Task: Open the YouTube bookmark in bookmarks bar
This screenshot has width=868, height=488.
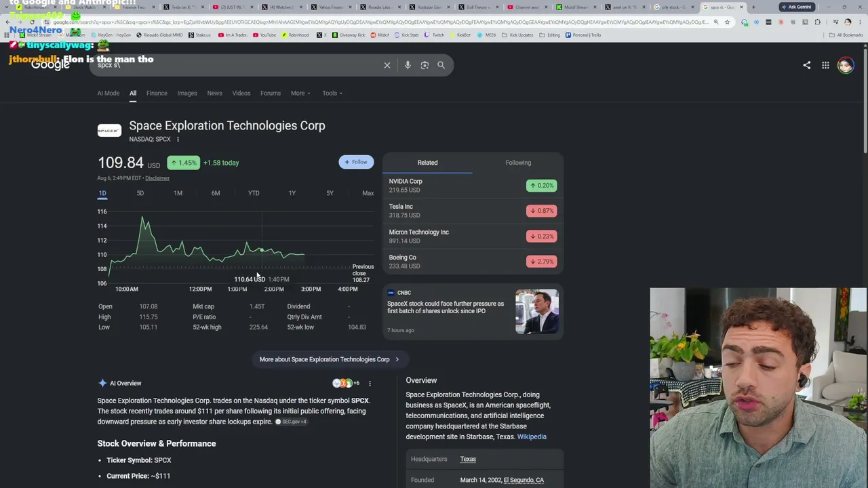Action: click(x=264, y=35)
